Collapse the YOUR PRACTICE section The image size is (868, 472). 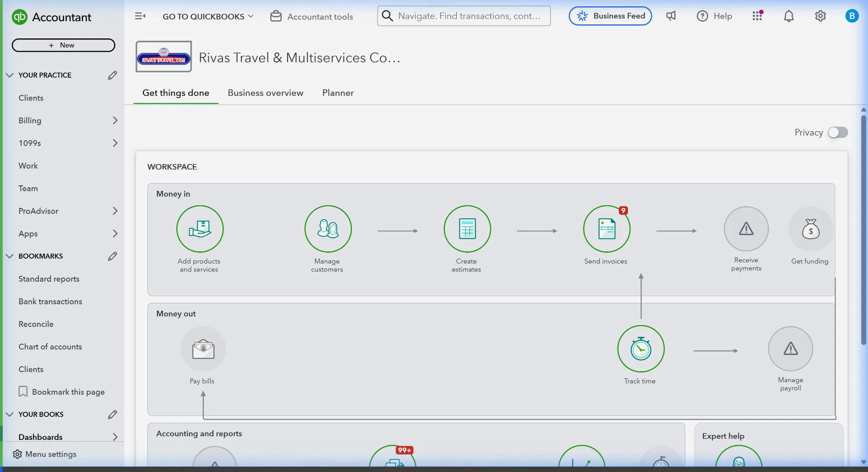(9, 75)
